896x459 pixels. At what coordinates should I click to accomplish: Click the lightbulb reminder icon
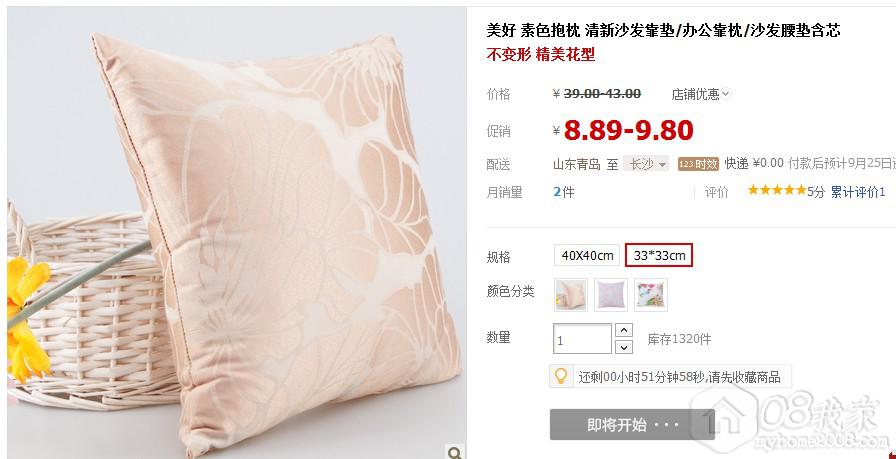(561, 376)
